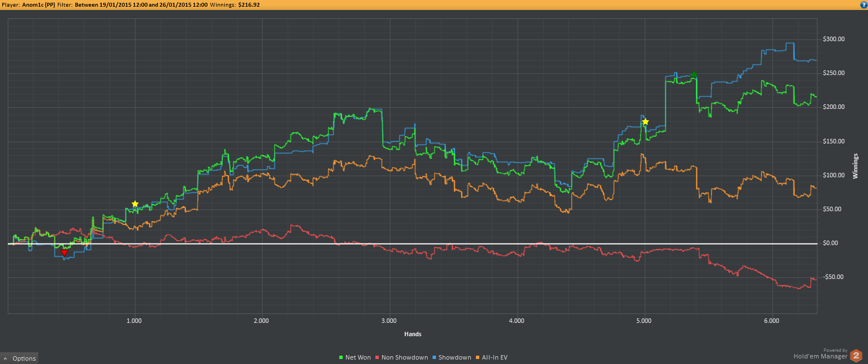Click the 6.000 hands axis label

pos(771,321)
